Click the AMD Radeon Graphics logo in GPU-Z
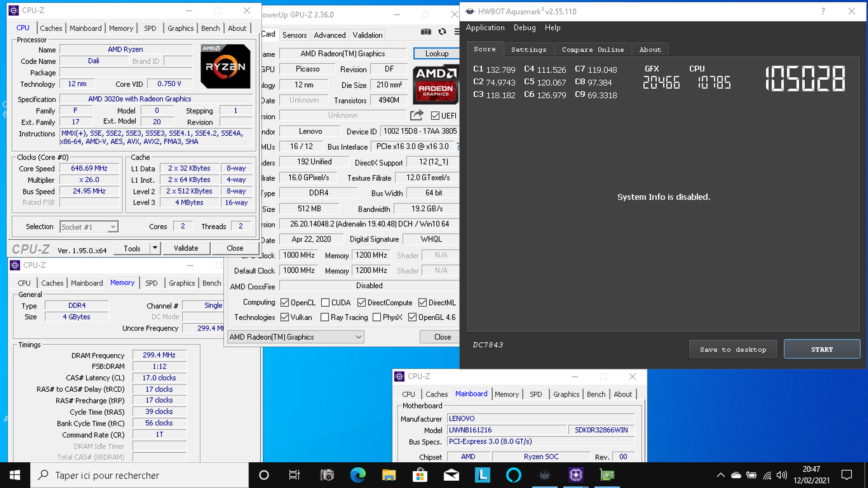Image resolution: width=868 pixels, height=488 pixels. point(435,84)
